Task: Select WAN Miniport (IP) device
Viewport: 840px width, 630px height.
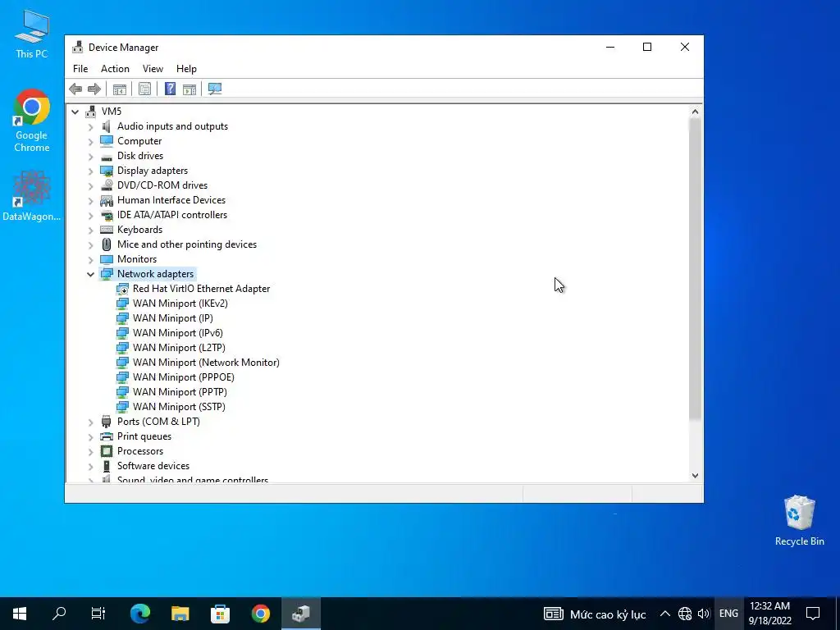Action: (x=172, y=318)
